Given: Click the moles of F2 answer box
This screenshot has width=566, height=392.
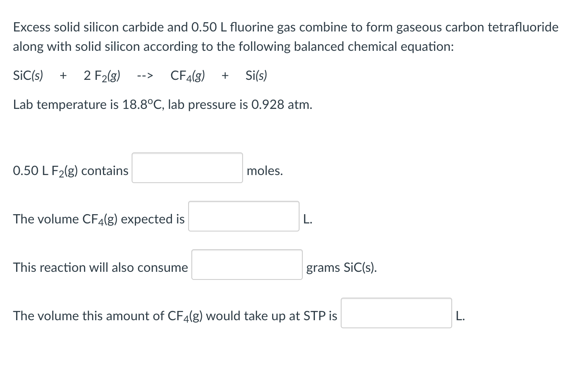Looking at the screenshot, I should pos(187,168).
